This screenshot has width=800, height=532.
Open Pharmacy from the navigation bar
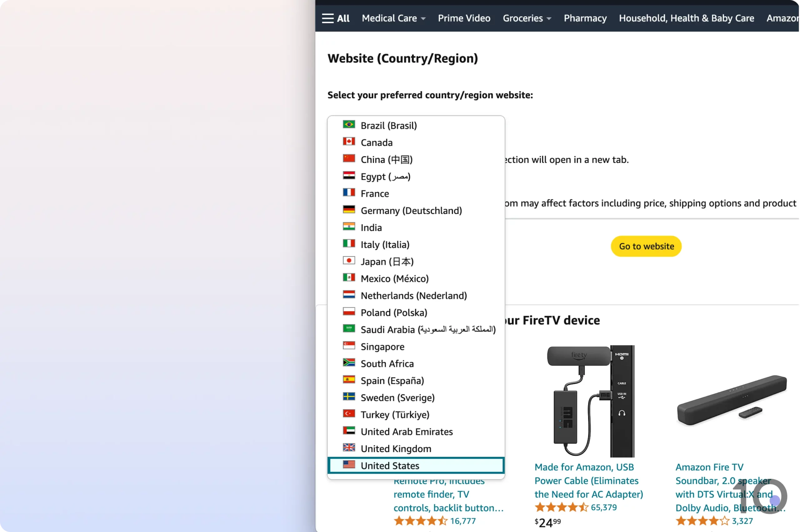[x=585, y=18]
